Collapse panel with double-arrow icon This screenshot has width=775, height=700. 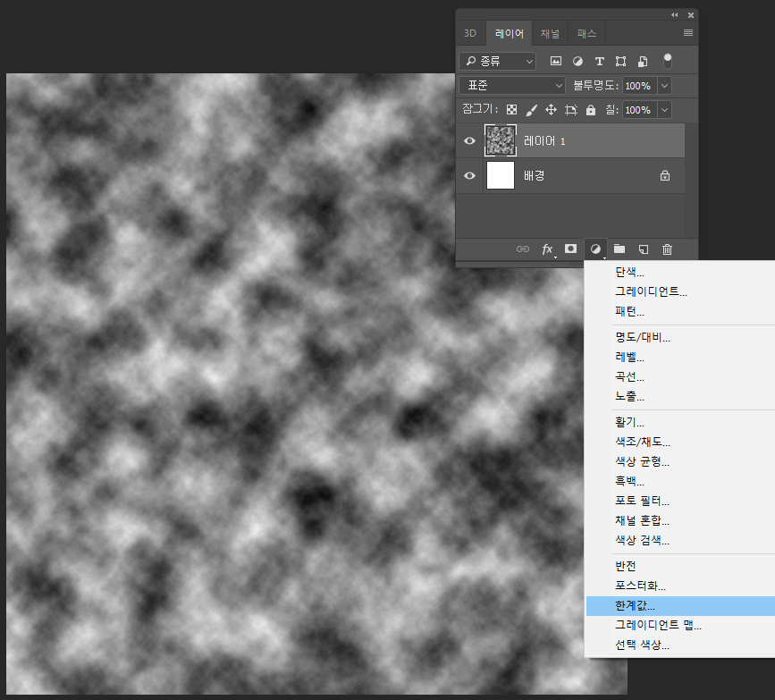tap(675, 15)
